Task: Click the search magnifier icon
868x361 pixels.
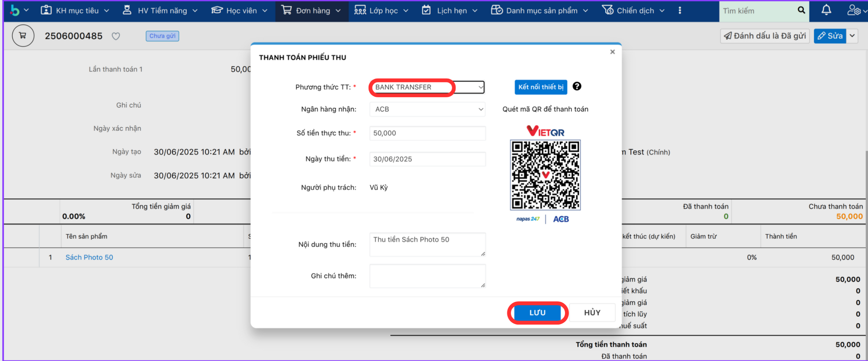Action: tap(801, 10)
